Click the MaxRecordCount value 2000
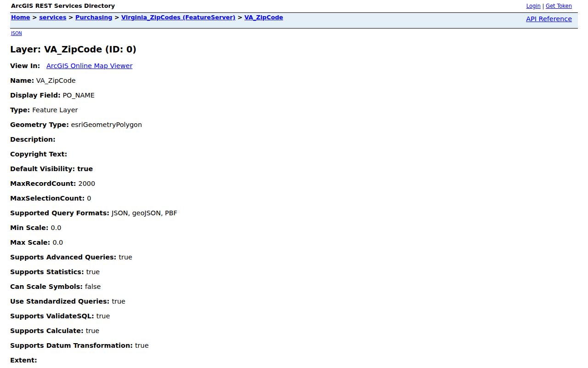Screen dimensions: 588x368 click(x=87, y=184)
